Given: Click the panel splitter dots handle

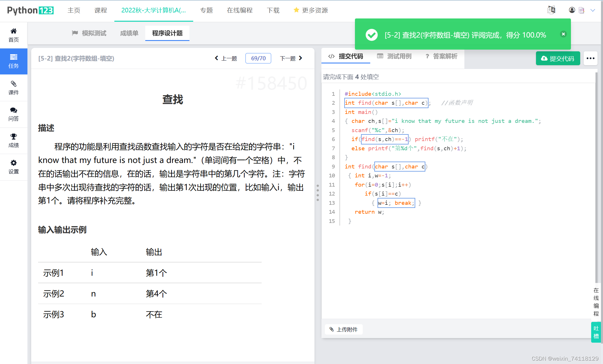Looking at the screenshot, I should click(x=318, y=193).
